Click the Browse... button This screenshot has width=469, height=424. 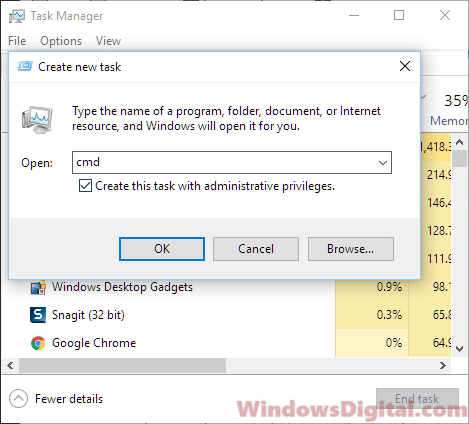[351, 249]
